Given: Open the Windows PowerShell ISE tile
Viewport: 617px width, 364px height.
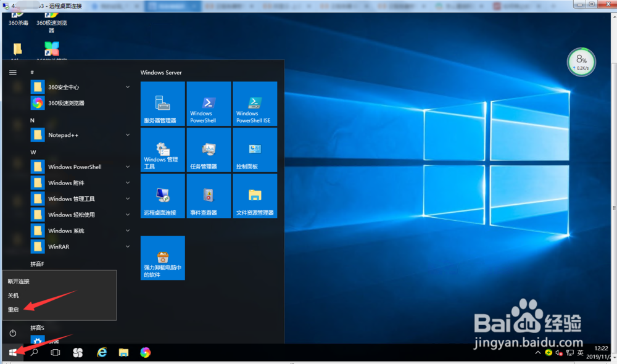Looking at the screenshot, I should tap(255, 104).
